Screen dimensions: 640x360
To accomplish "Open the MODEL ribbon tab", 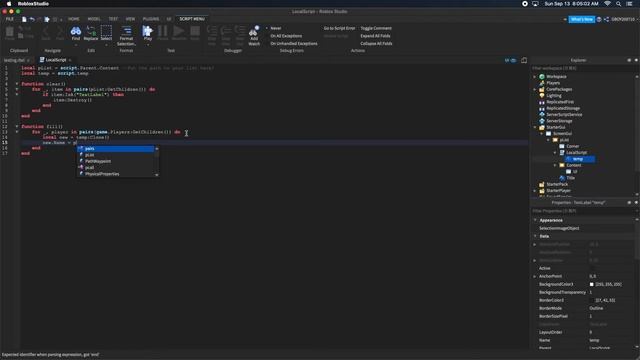I will 94,19.
